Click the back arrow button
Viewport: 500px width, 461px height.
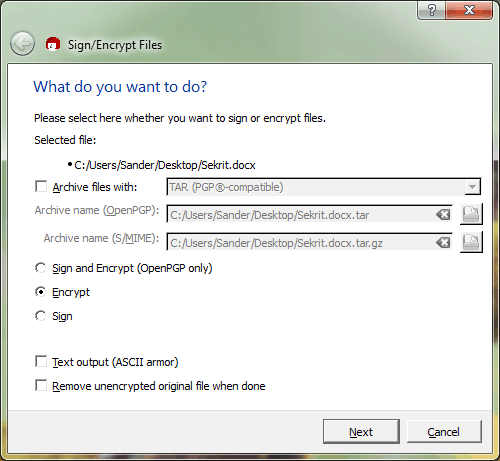22,43
